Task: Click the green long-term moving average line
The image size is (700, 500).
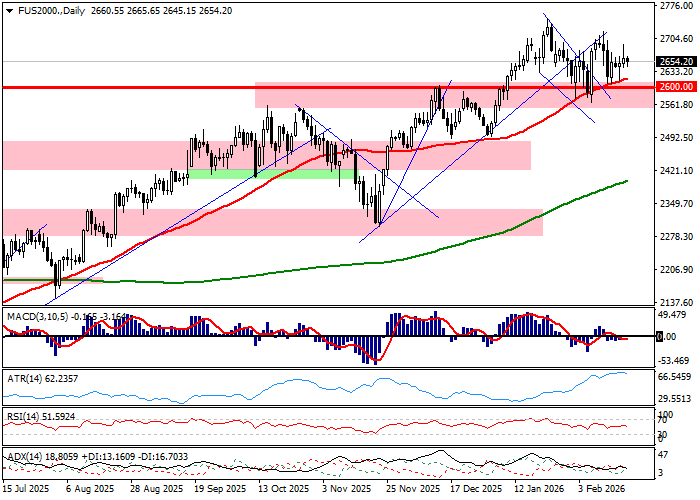Action: point(300,269)
